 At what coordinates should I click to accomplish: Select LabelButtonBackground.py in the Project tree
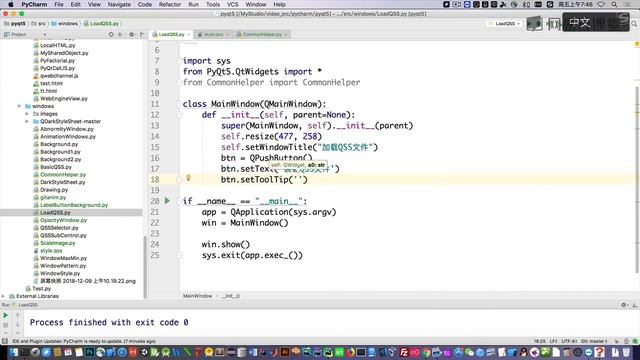pyautogui.click(x=74, y=205)
